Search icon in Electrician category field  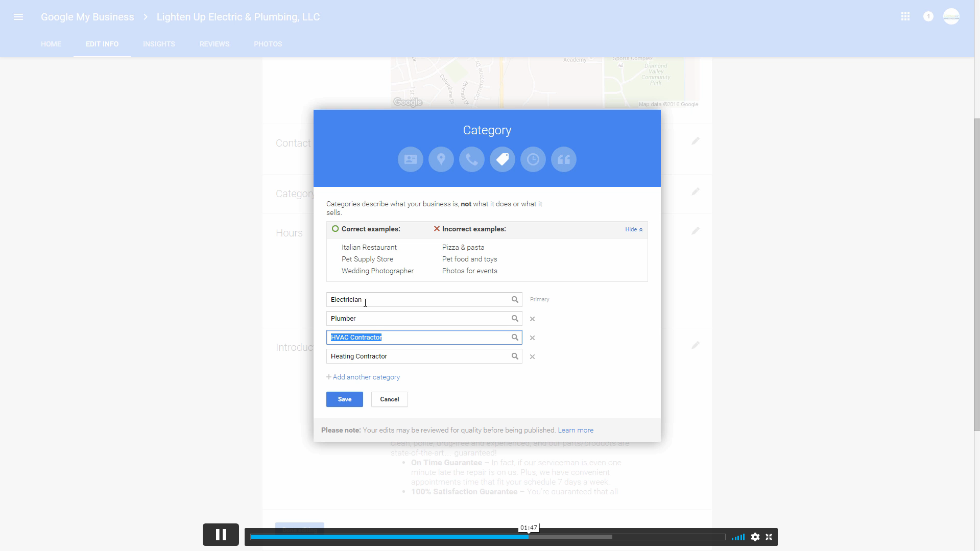pyautogui.click(x=515, y=300)
